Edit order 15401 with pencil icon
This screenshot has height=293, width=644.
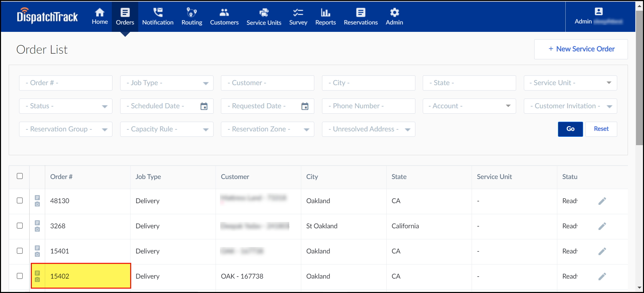pyautogui.click(x=602, y=251)
